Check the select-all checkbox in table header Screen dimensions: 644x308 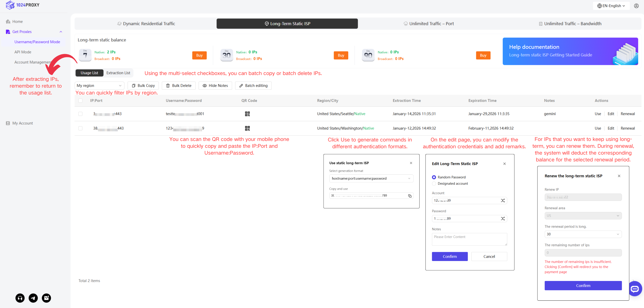[80, 101]
